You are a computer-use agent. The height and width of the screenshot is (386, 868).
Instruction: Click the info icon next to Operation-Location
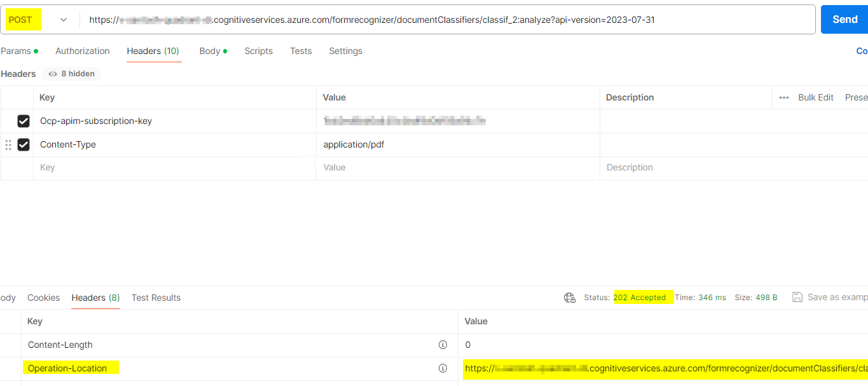(x=443, y=368)
